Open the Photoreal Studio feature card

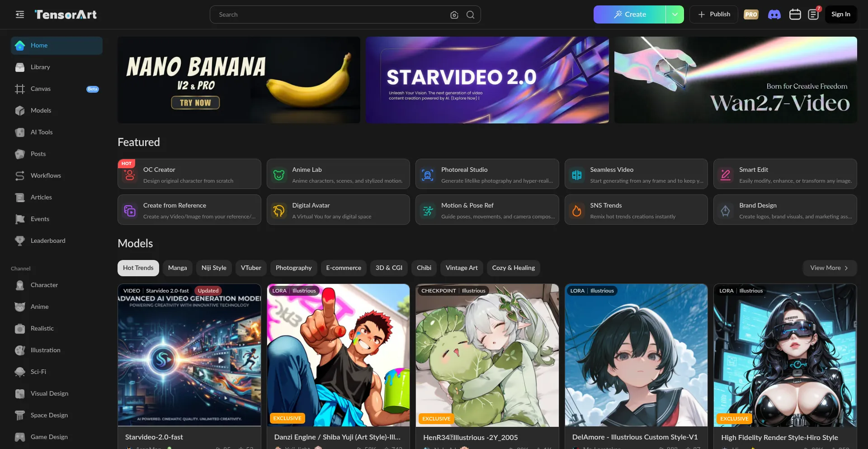coord(487,174)
